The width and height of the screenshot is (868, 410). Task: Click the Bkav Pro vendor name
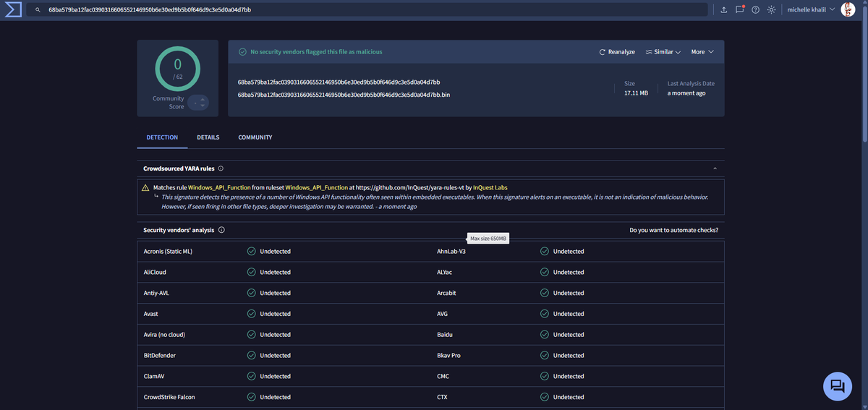pos(449,356)
